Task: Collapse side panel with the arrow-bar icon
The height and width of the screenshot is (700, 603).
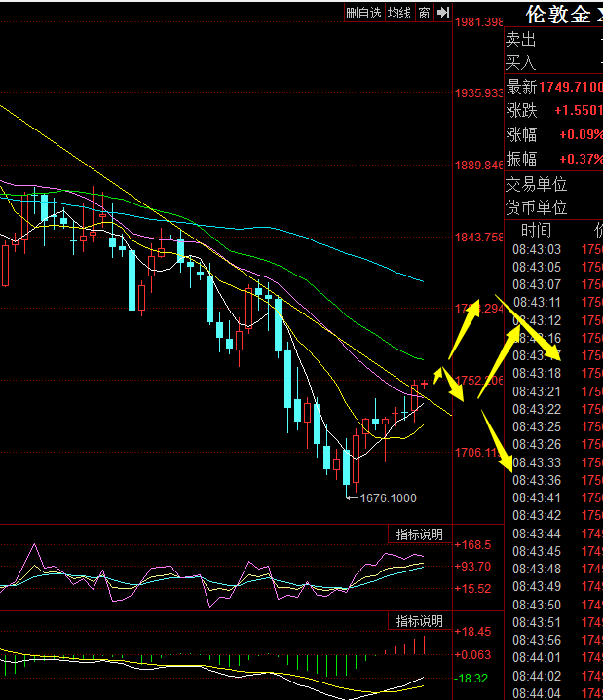Action: 442,13
